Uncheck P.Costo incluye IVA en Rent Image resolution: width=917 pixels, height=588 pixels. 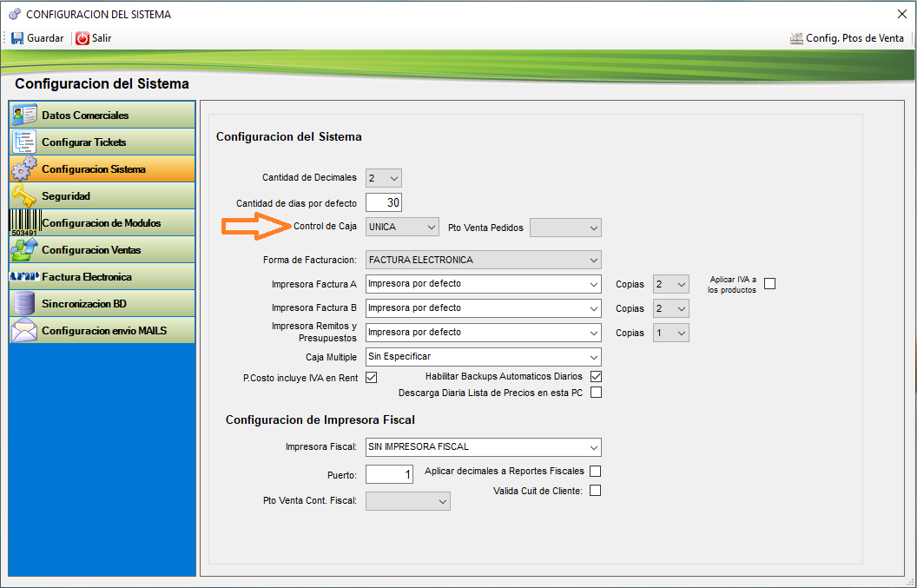371,378
